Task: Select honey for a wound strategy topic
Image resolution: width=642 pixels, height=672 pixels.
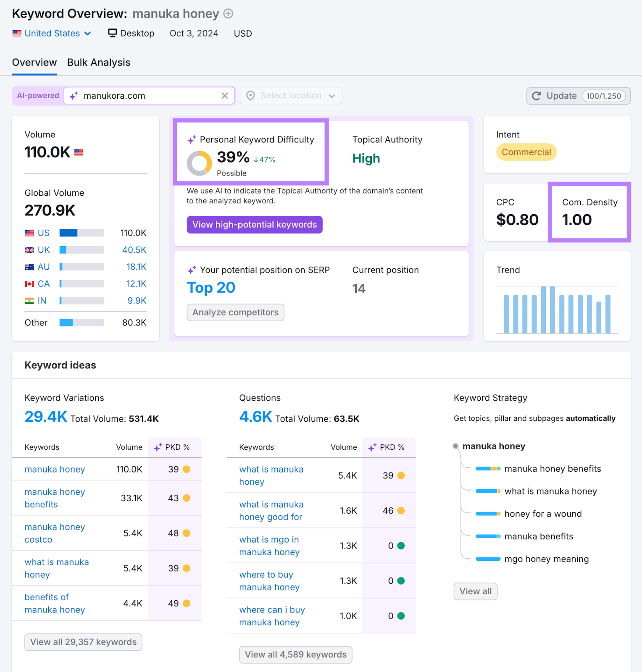Action: [543, 514]
